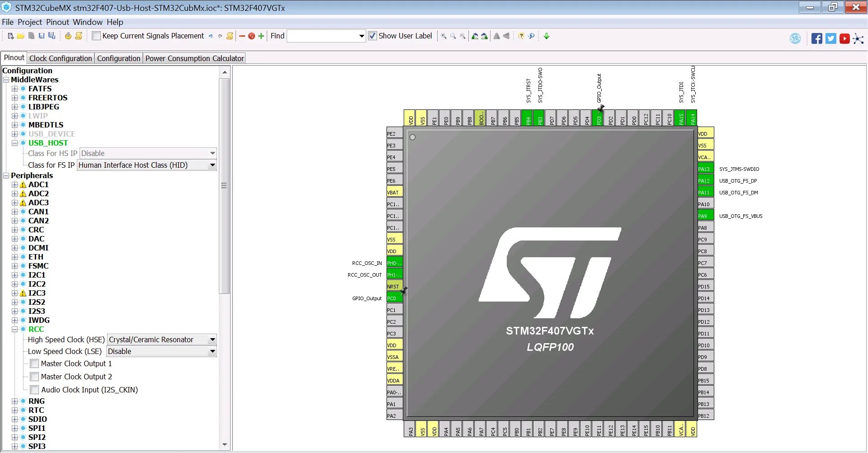Click the best-fit middle zoom magnifier icon
Screen dimensions: 868x453
[453, 36]
